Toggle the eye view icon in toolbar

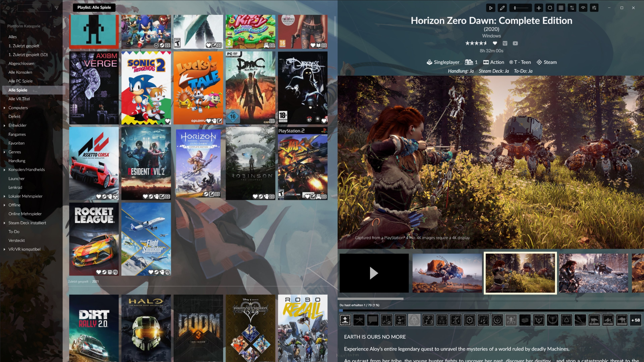pyautogui.click(x=583, y=8)
